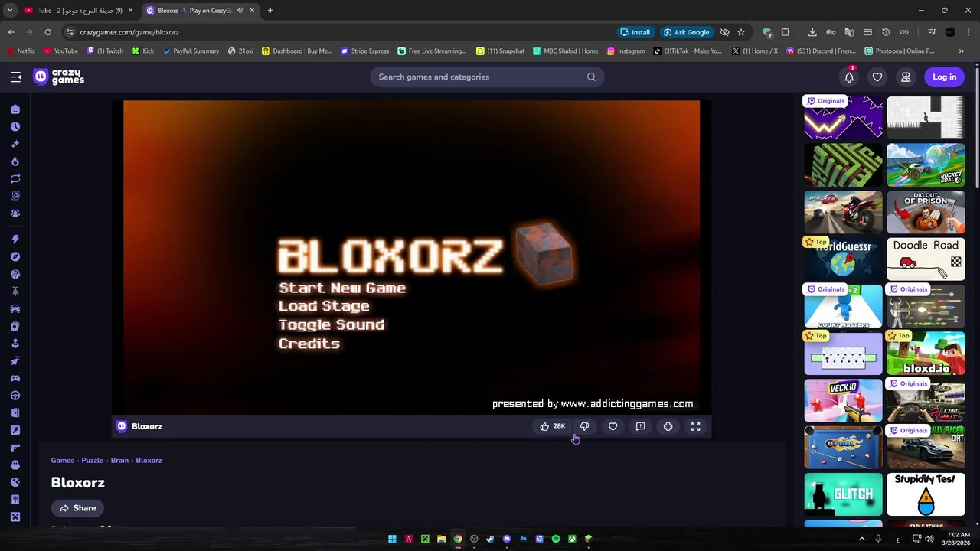Click the address bar URL
This screenshot has width=980, height=551.
[129, 32]
